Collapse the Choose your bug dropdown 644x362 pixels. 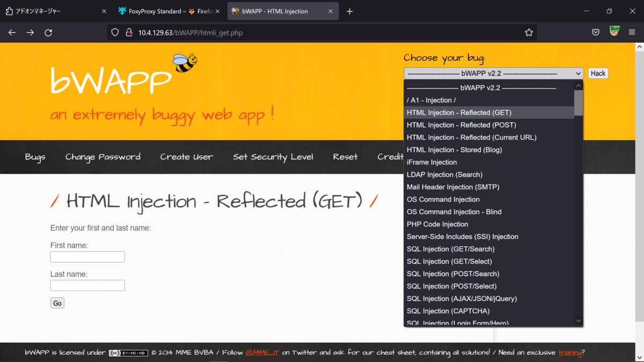point(494,73)
